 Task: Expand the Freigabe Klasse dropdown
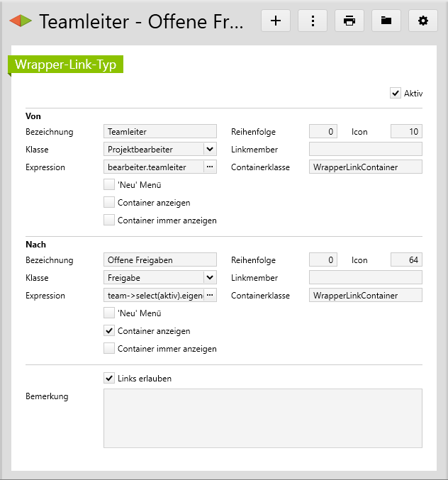click(x=209, y=278)
